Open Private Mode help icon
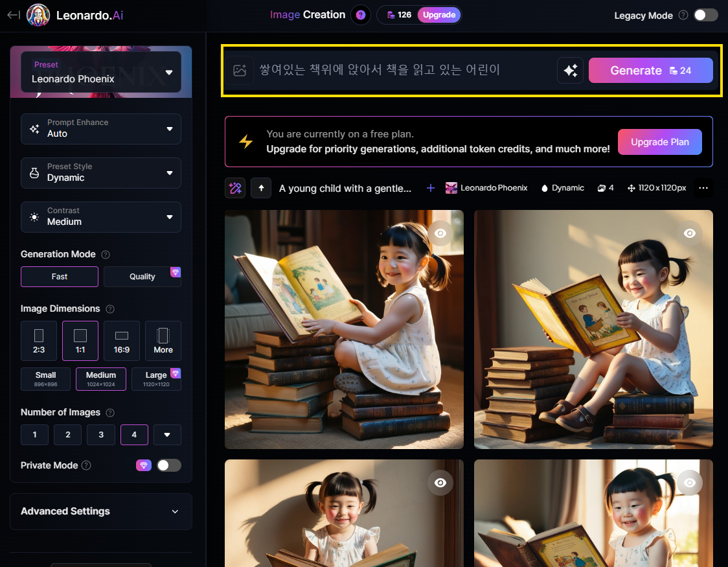Viewport: 728px width, 567px height. (86, 465)
